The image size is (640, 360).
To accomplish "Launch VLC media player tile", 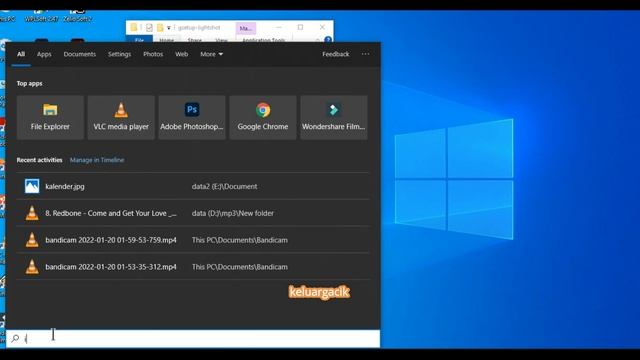I will 121,118.
